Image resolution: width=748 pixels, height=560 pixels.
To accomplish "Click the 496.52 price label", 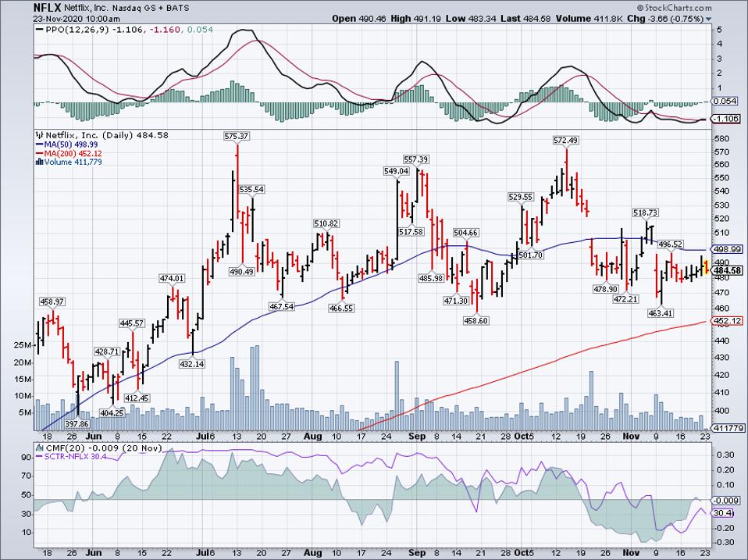I will tap(670, 244).
